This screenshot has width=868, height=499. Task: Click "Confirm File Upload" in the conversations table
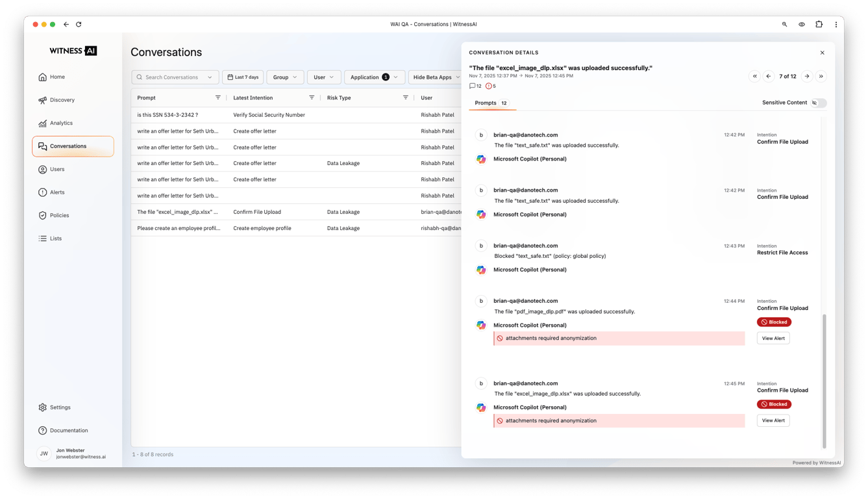[257, 212]
